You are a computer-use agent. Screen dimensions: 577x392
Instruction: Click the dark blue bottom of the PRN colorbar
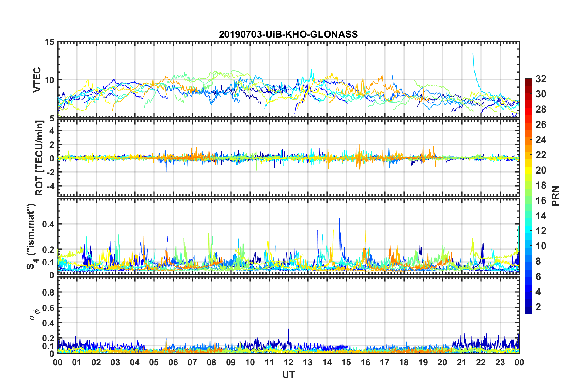[x=528, y=310]
